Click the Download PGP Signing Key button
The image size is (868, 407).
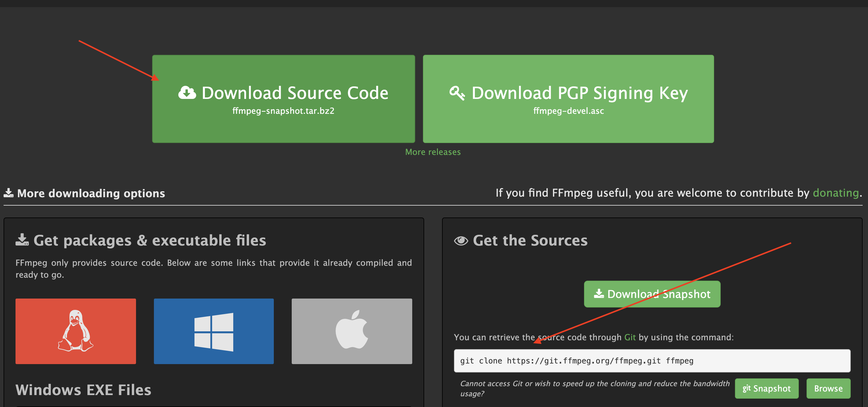[568, 99]
